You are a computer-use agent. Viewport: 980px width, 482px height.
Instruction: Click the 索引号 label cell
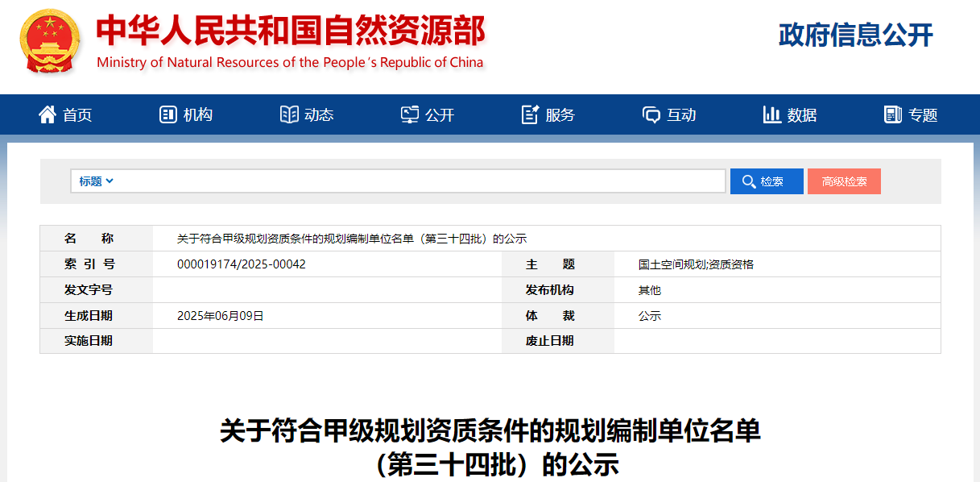(97, 264)
